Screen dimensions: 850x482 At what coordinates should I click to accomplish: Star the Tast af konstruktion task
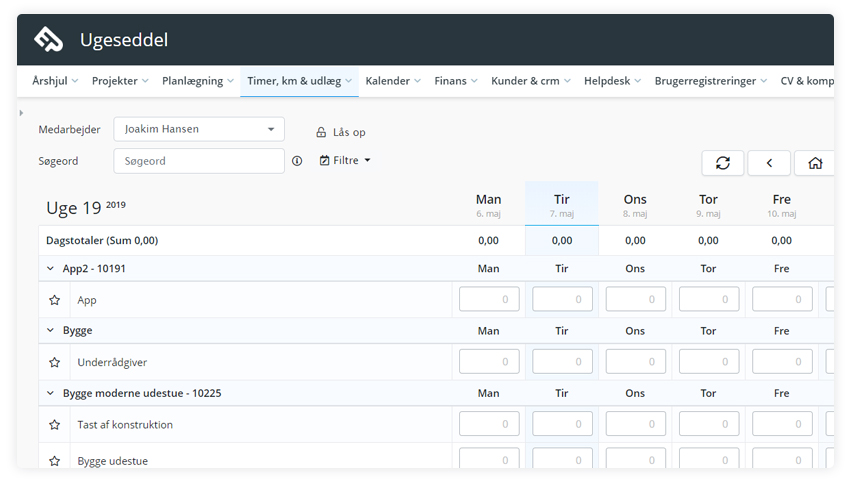point(54,425)
